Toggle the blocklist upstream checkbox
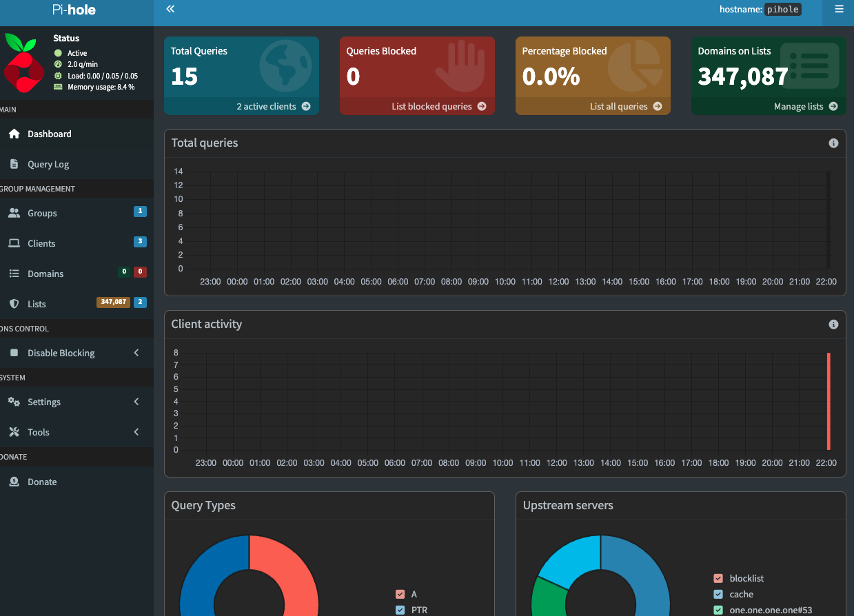 point(718,578)
